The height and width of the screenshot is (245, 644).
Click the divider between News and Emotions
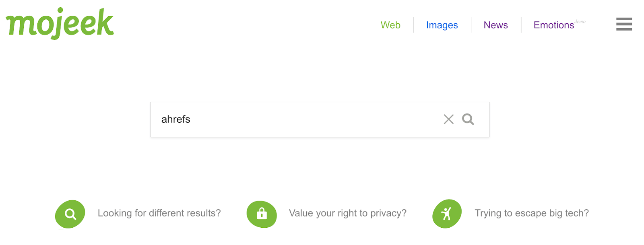521,25
